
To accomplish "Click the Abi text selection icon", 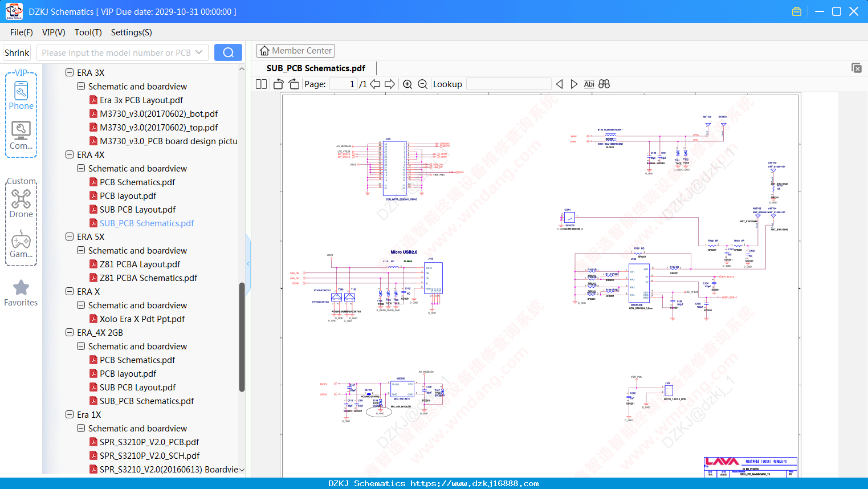I will coord(589,84).
